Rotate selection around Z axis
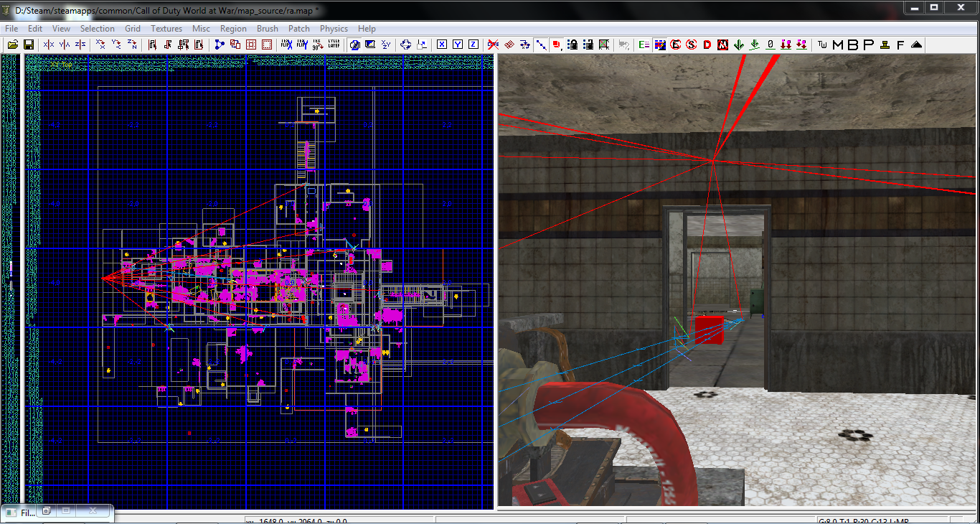This screenshot has width=980, height=524. point(133,45)
